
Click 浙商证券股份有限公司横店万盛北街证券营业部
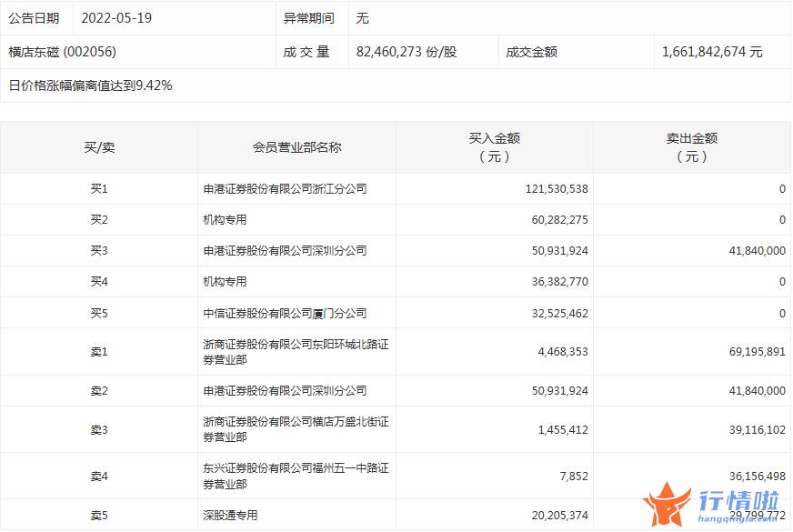tap(296, 429)
